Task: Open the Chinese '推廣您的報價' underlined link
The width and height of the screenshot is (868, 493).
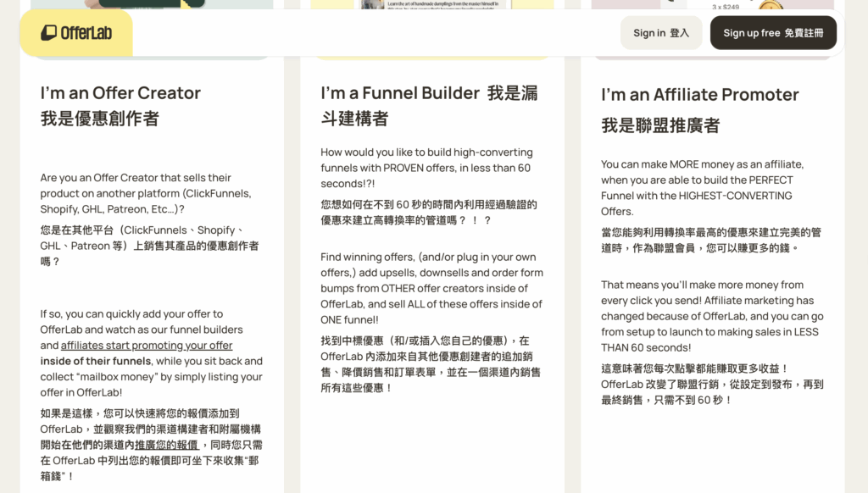Action: (167, 445)
